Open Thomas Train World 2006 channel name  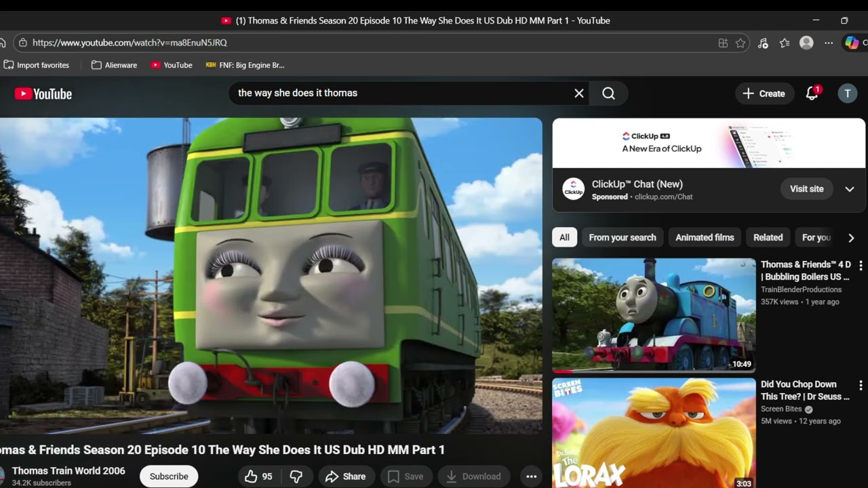(68, 470)
